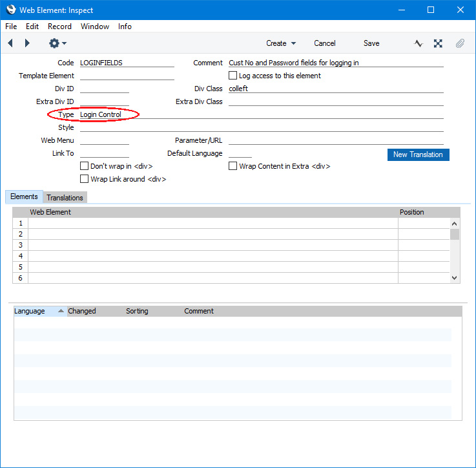Switch to the Translations tab

[x=65, y=198]
